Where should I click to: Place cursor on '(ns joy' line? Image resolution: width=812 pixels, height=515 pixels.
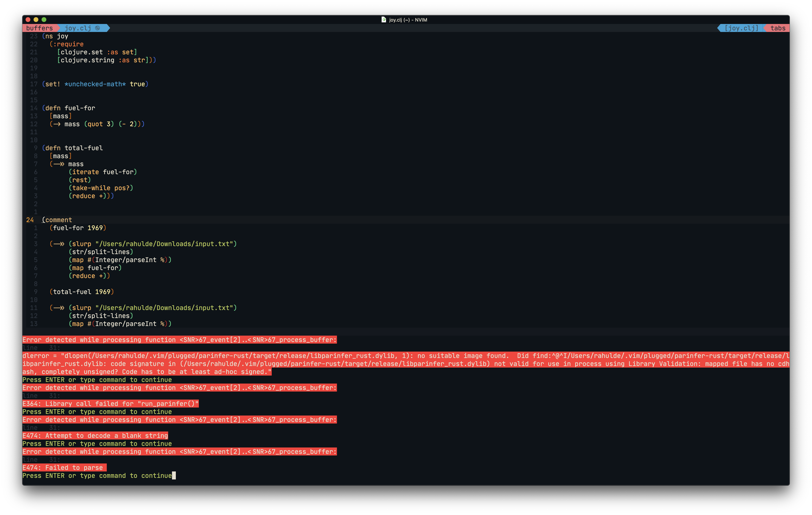pos(55,36)
